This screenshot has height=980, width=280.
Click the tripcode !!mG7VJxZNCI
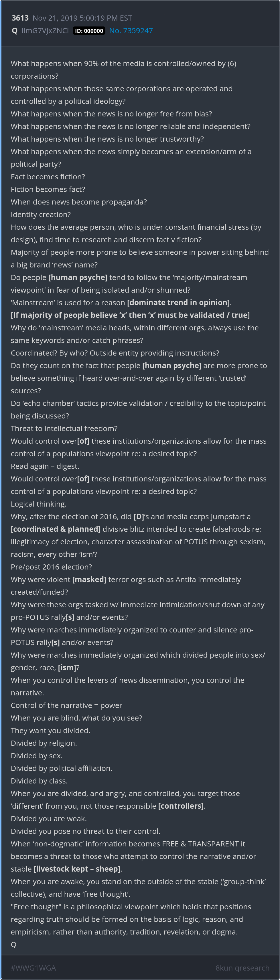tap(45, 31)
